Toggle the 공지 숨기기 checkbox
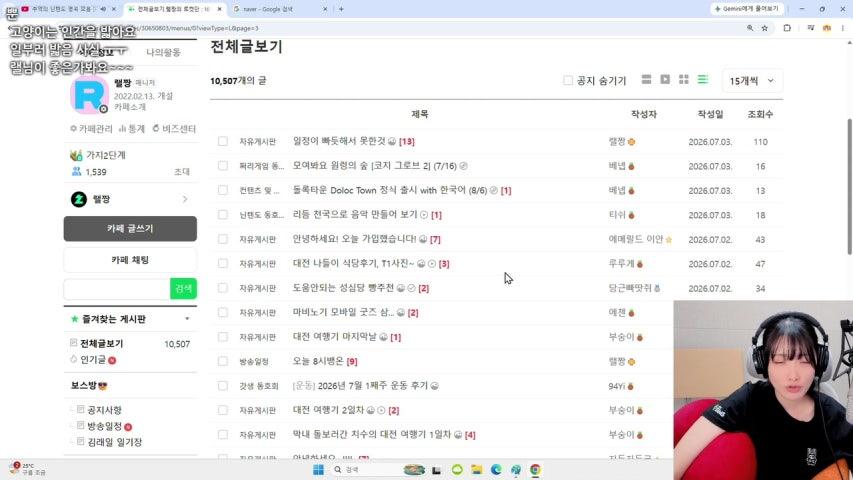Image resolution: width=853 pixels, height=480 pixels. pos(568,81)
